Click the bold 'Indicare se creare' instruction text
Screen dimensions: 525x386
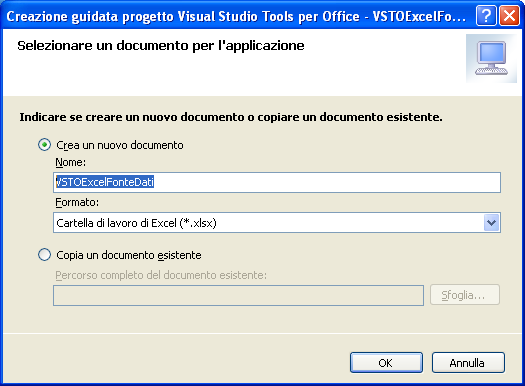click(231, 117)
